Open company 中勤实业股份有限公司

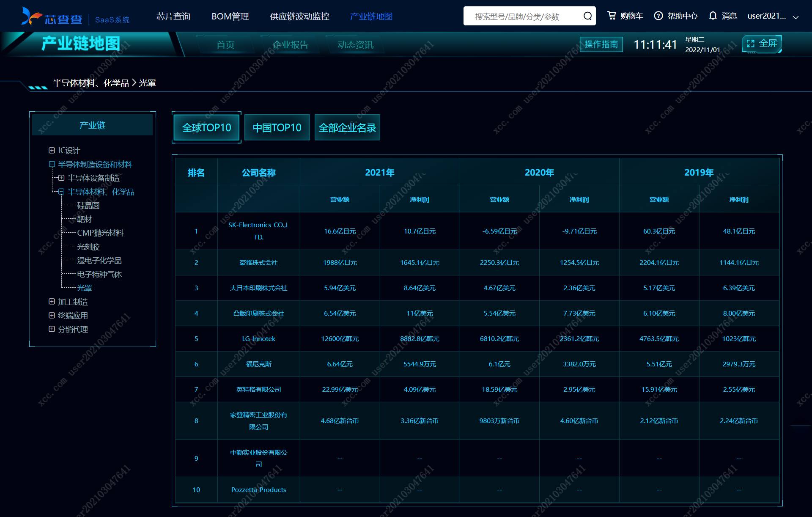[258, 458]
